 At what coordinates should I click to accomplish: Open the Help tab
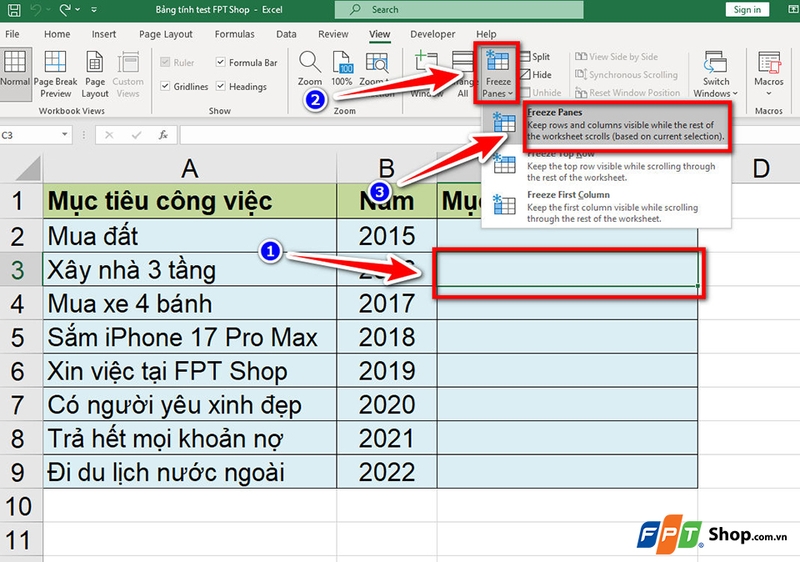[486, 34]
